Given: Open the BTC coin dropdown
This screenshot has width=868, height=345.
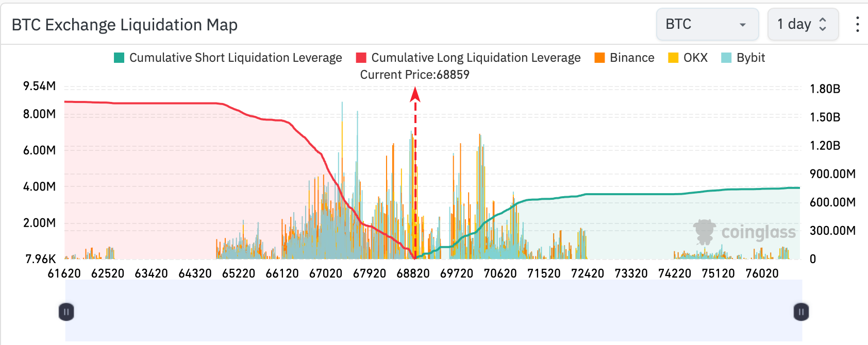Looking at the screenshot, I should (x=707, y=24).
